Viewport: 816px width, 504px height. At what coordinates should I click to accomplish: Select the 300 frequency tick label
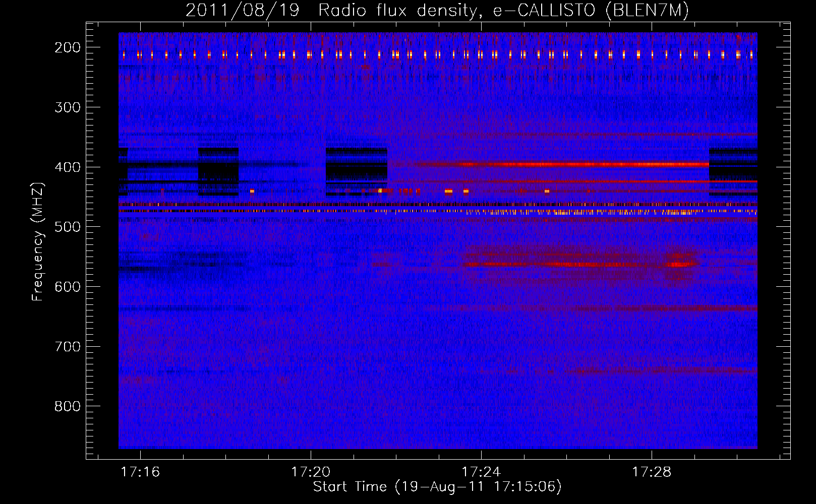click(68, 107)
